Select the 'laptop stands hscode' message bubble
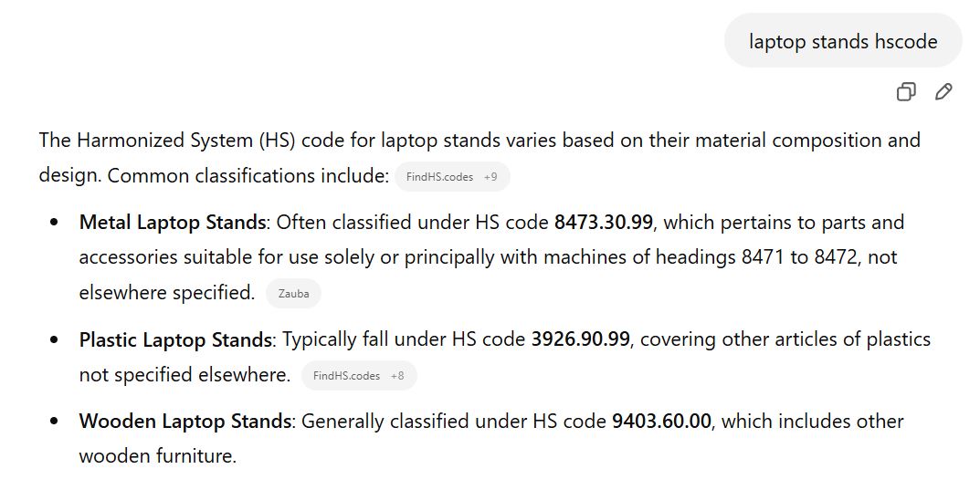Viewport: 980px width, 490px height. click(842, 41)
